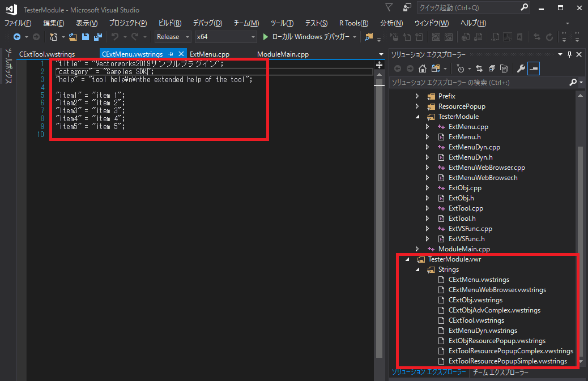
Task: Select CExtObjAdvComplex.vwstrings file
Action: point(495,310)
